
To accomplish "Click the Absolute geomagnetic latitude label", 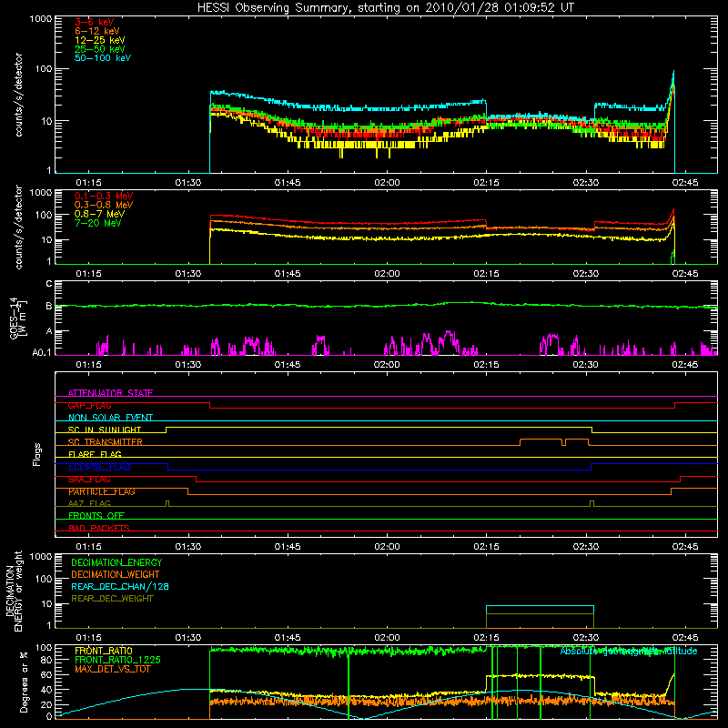I will coord(629,651).
